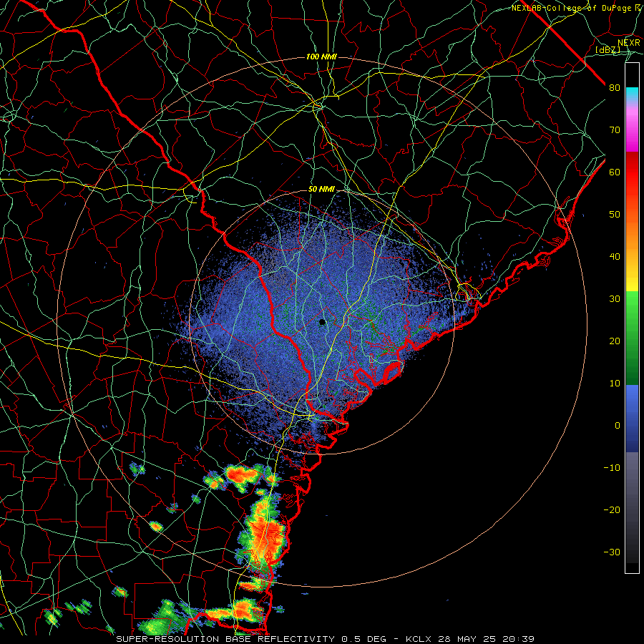Click the 60 value on the dBZ scale
644x644 pixels.
coord(615,172)
